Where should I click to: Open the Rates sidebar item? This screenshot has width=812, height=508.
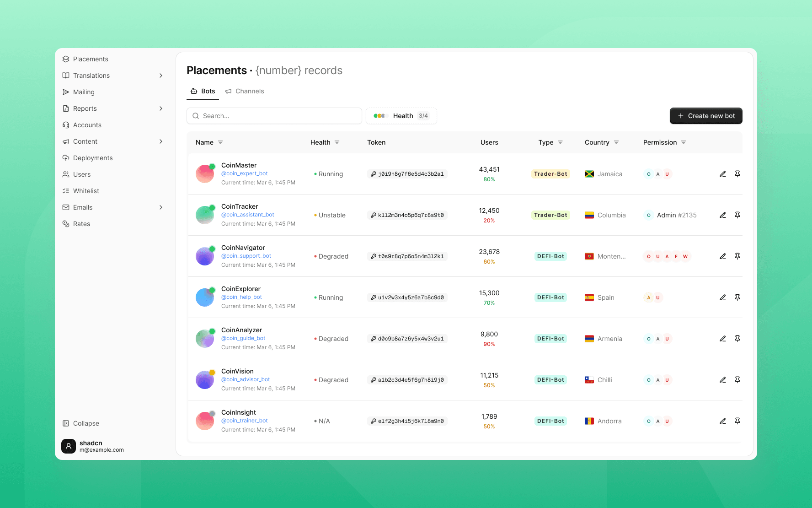(x=81, y=224)
